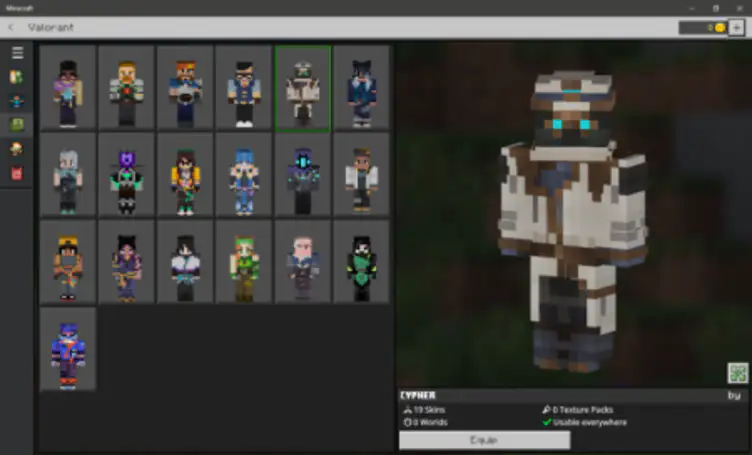The image size is (752, 455).
Task: Click the Valorant pack title in header
Action: click(51, 27)
